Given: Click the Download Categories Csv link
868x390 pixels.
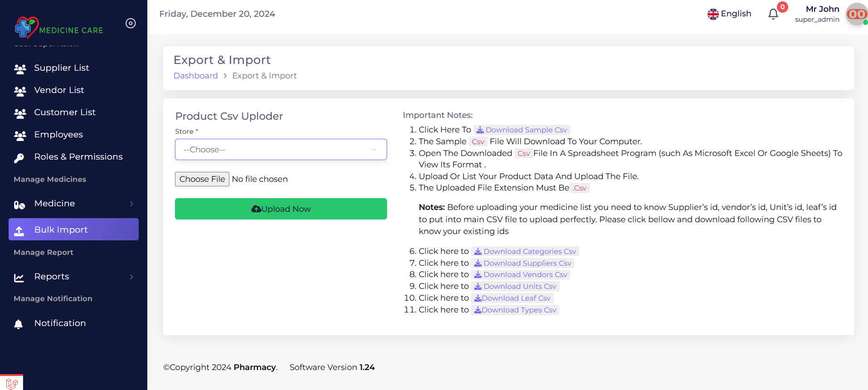Looking at the screenshot, I should 525,252.
